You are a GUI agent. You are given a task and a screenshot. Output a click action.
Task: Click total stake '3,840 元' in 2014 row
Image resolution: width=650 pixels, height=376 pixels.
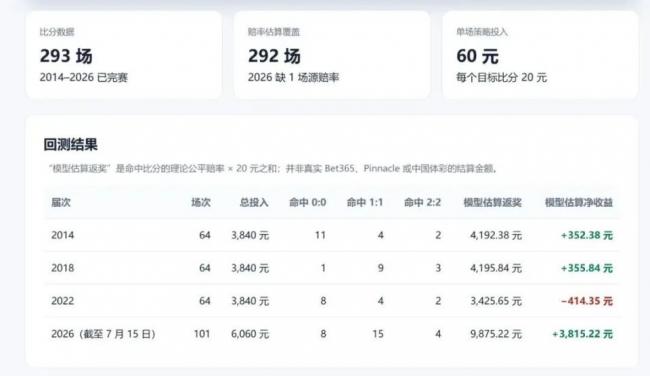click(x=250, y=235)
